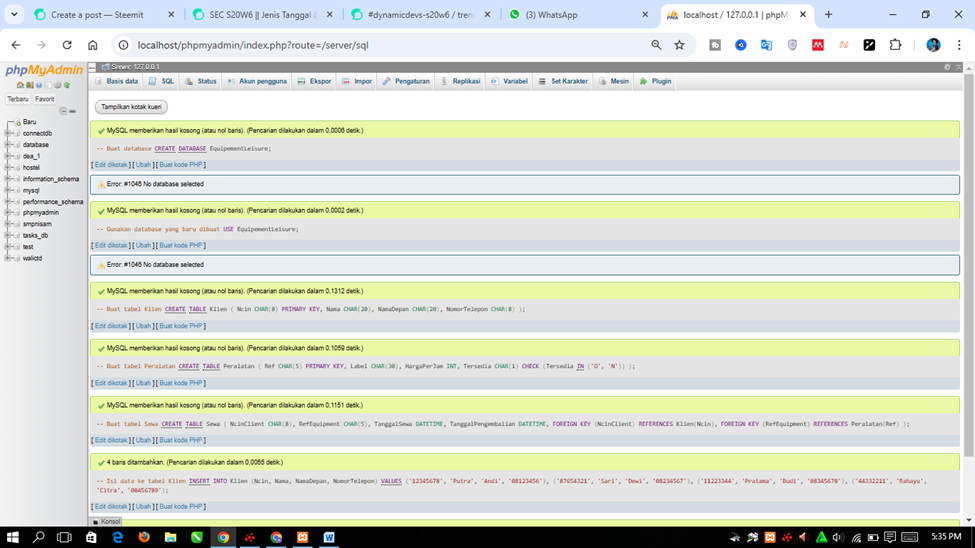Image resolution: width=975 pixels, height=548 pixels.
Task: Minimize the panel via the server bar toggle
Action: pos(92,67)
